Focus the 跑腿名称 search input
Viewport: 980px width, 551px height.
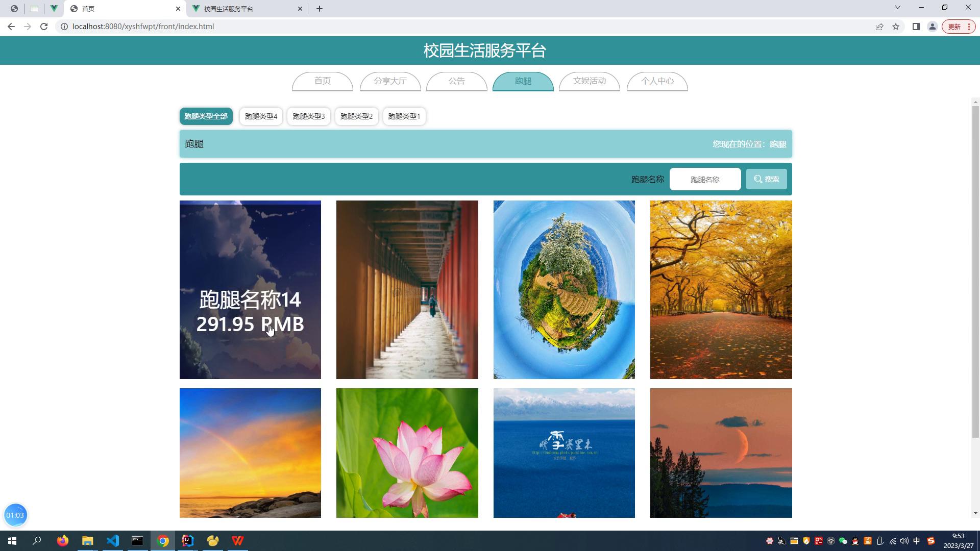click(705, 179)
